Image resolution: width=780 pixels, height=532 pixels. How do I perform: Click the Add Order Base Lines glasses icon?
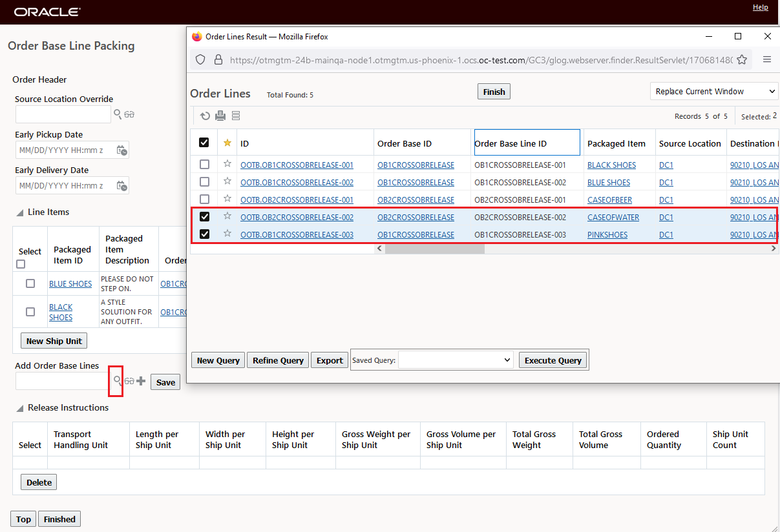tap(129, 382)
